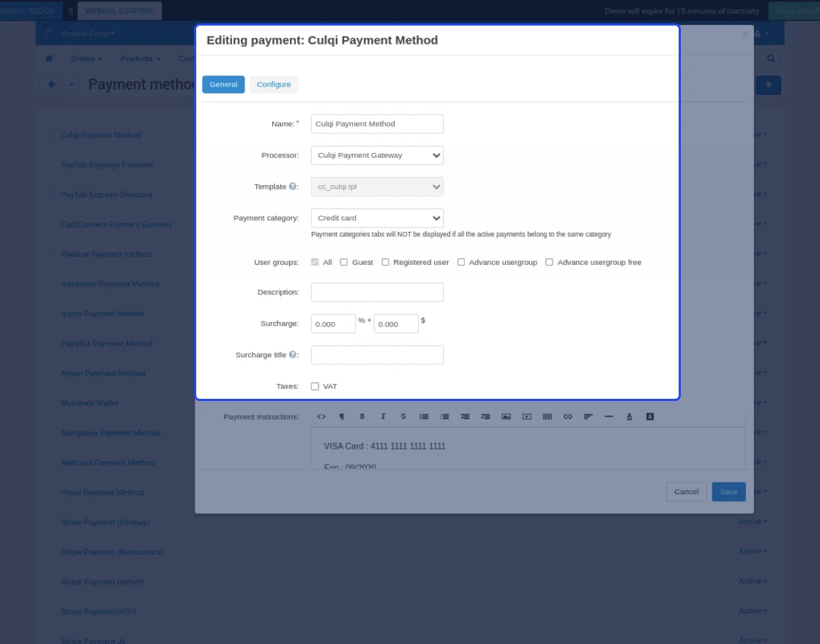Viewport: 820px width, 644px height.
Task: Enable the VAT taxes checkbox
Action: pyautogui.click(x=315, y=386)
